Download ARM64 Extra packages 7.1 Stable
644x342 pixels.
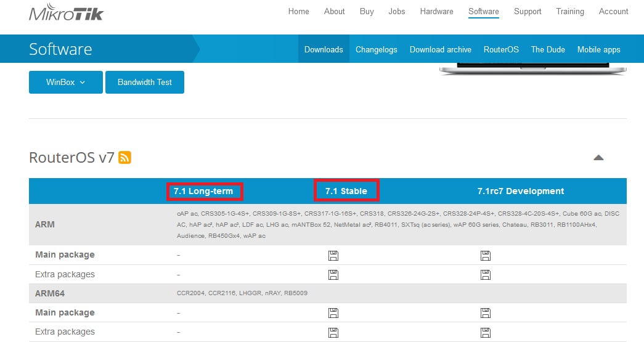pos(333,332)
